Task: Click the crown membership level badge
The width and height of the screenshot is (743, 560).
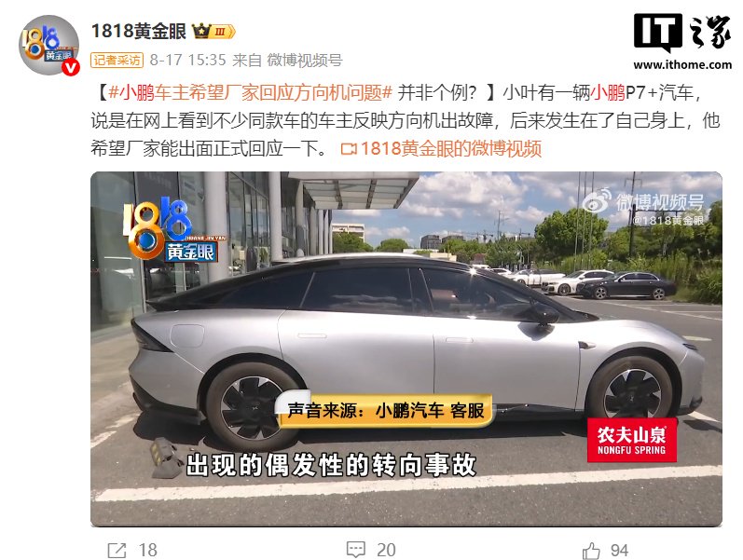Action: click(x=213, y=32)
